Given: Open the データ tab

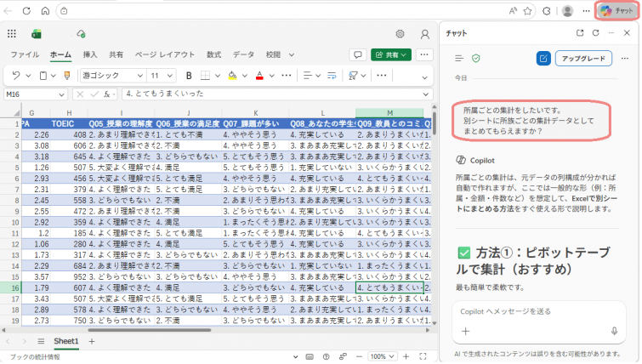Looking at the screenshot, I should 243,55.
